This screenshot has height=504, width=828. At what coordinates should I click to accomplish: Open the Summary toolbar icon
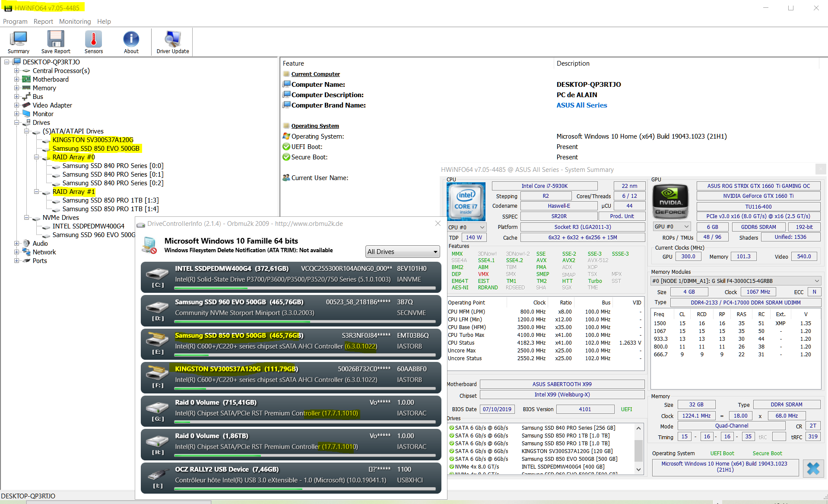click(x=19, y=42)
